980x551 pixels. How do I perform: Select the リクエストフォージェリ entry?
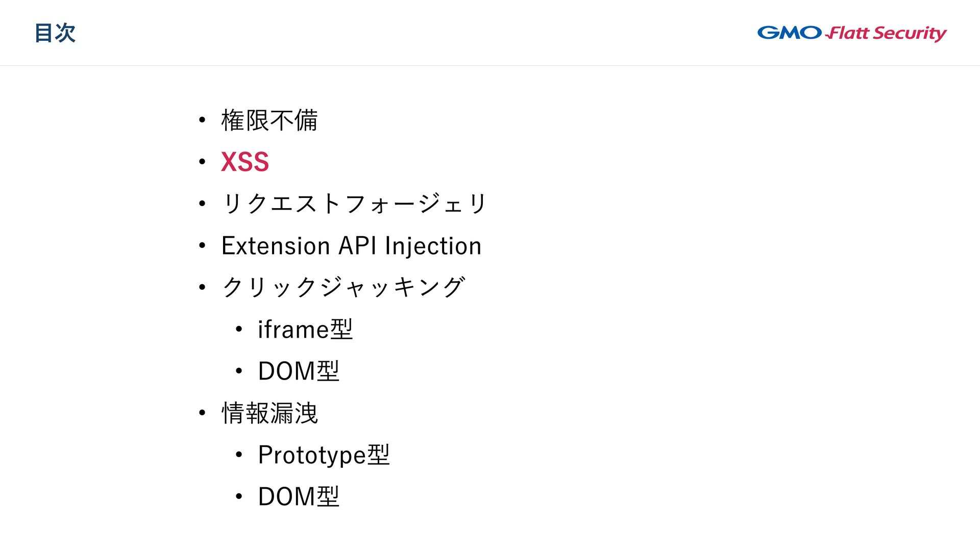click(x=354, y=204)
